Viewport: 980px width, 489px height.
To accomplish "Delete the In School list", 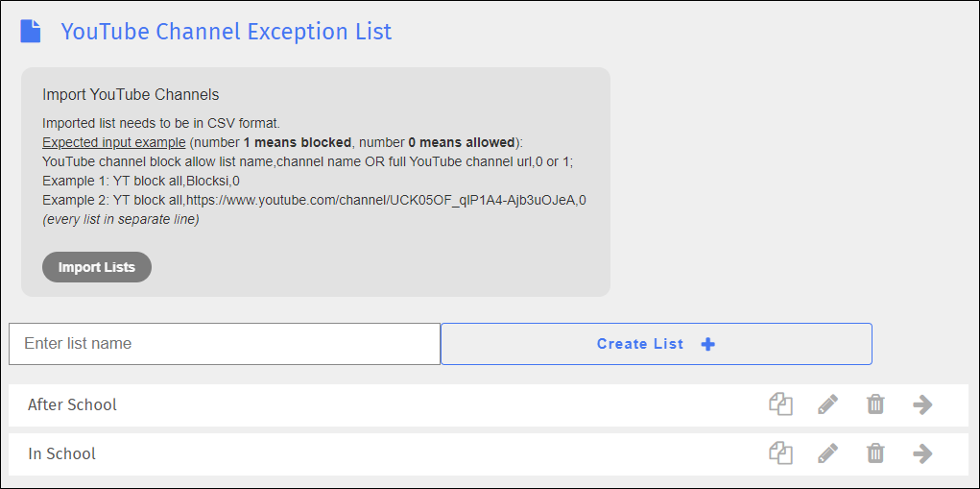I will pyautogui.click(x=875, y=452).
